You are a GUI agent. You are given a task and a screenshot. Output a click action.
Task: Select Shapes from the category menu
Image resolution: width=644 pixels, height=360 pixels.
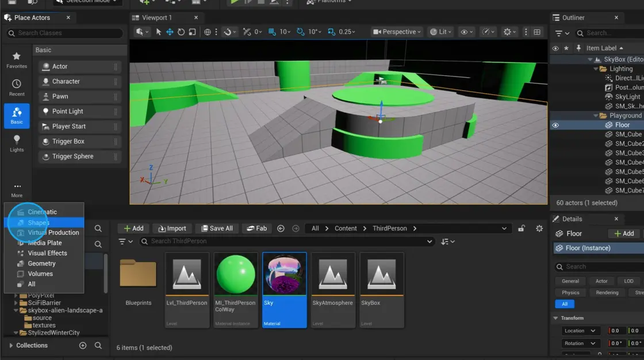[x=37, y=222]
